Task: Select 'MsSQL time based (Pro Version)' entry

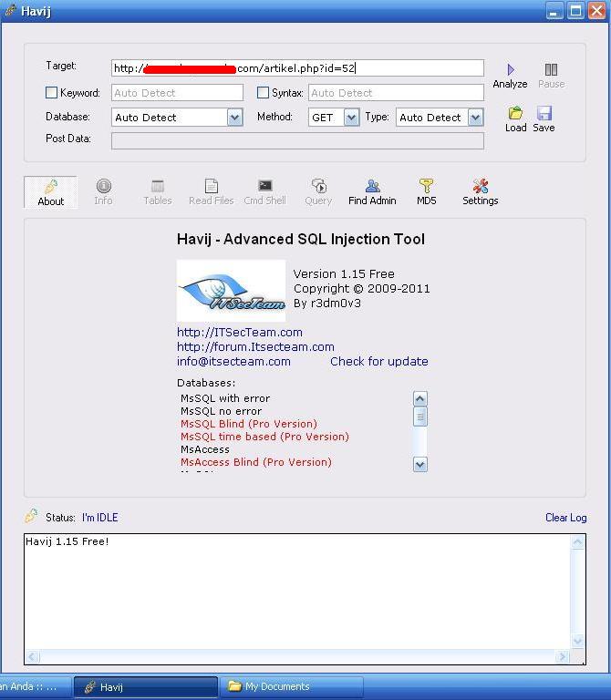Action: pos(264,437)
